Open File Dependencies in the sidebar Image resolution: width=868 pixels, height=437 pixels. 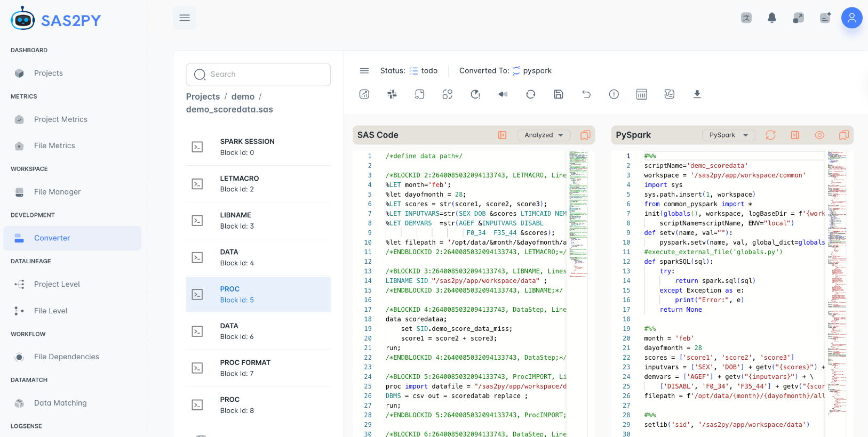(73, 357)
